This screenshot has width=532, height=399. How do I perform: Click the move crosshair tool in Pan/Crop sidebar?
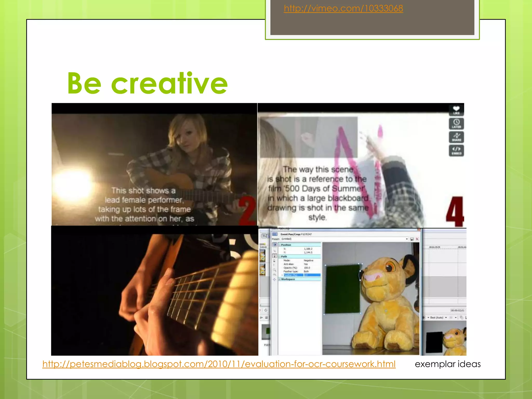click(x=274, y=280)
